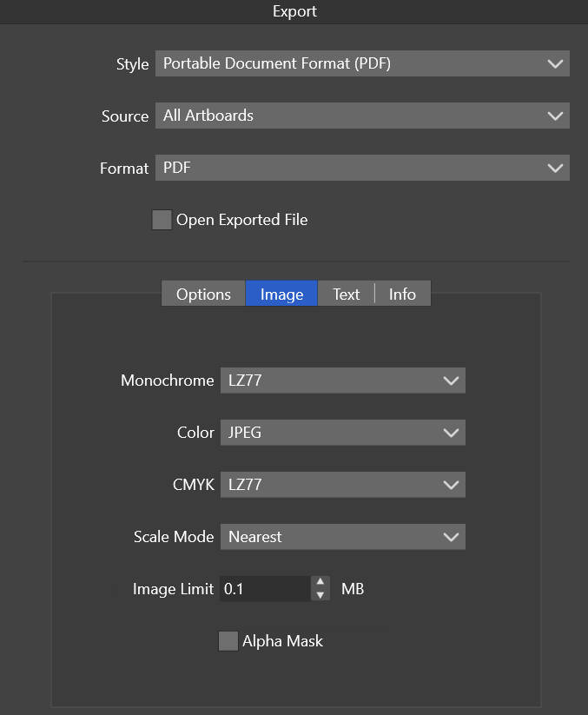588x715 pixels.
Task: Click the Scale Mode chevron icon
Action: coord(451,536)
